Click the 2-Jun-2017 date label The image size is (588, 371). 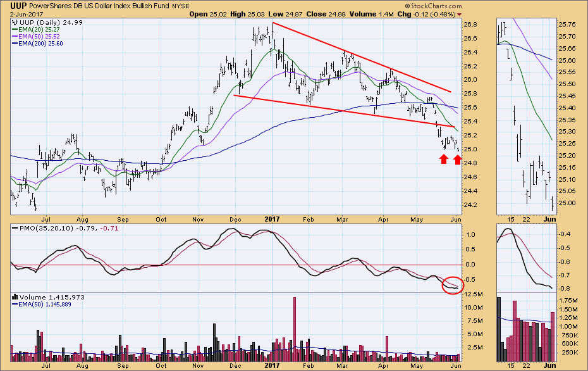27,15
